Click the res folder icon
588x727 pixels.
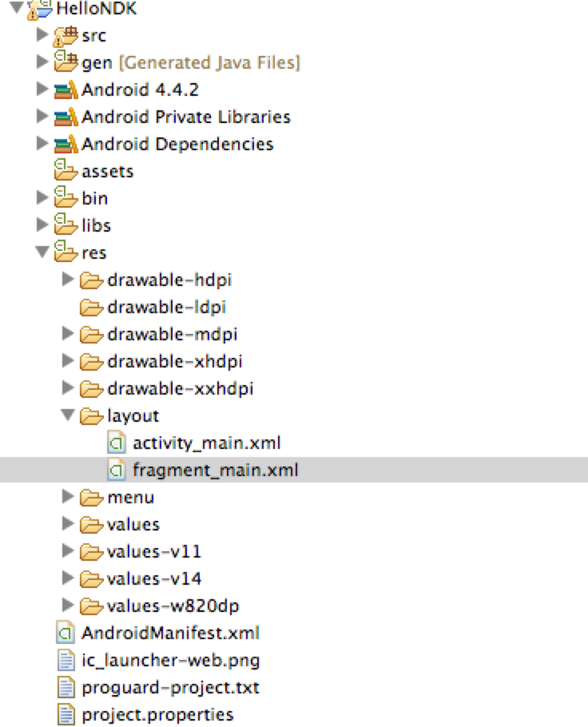(x=66, y=252)
